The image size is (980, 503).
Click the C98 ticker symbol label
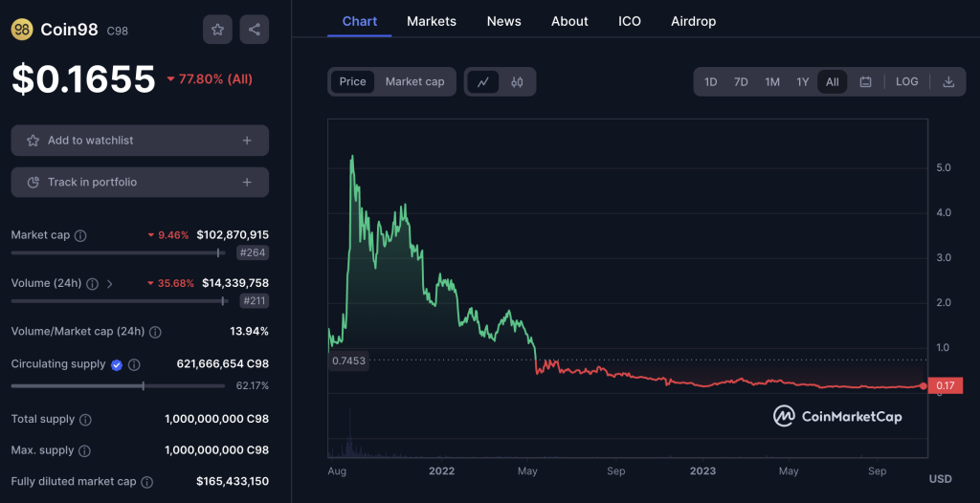click(118, 31)
